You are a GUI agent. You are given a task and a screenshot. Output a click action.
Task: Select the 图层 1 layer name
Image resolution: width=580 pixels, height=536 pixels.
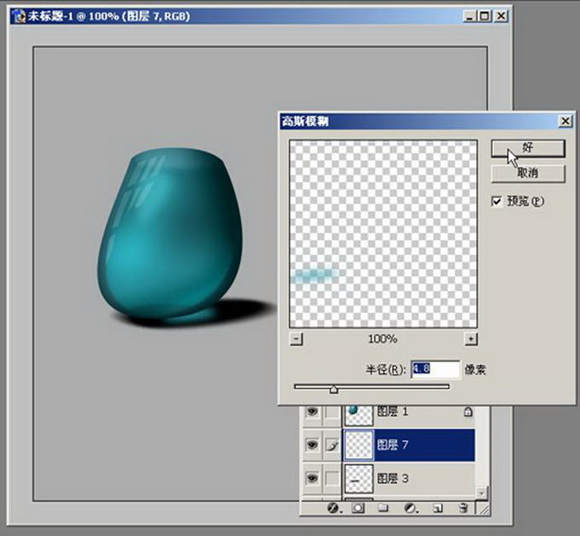(392, 411)
